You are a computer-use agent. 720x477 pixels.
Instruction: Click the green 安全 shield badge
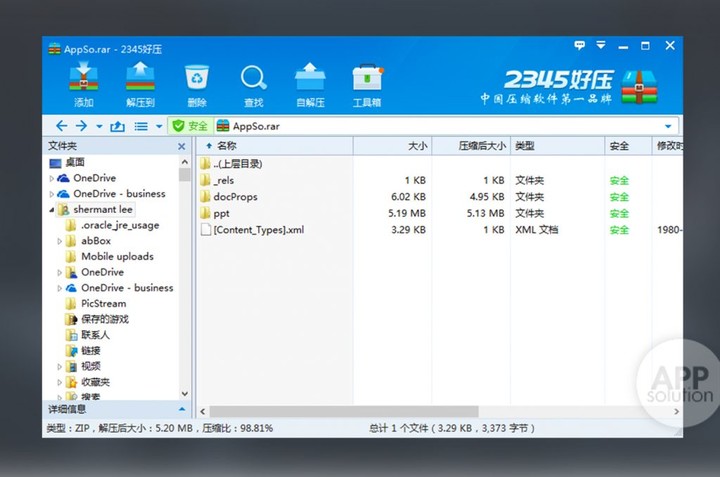pos(190,126)
